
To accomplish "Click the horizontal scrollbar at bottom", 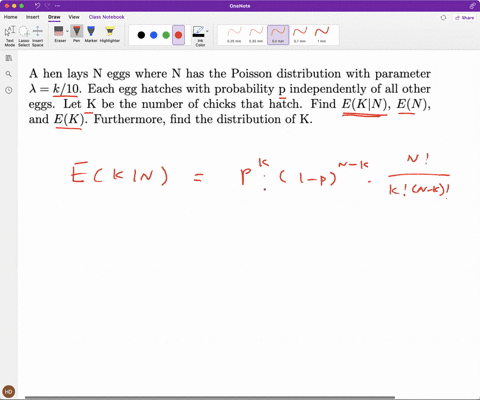I will click(x=210, y=398).
